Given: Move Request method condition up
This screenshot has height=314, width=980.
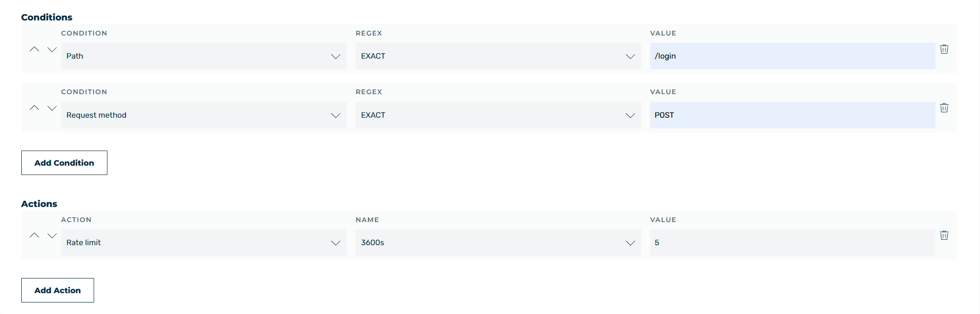Looking at the screenshot, I should pyautogui.click(x=34, y=108).
